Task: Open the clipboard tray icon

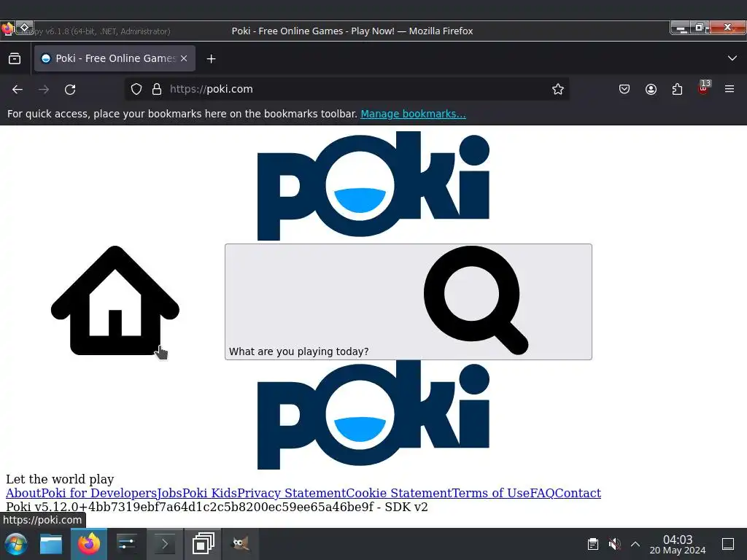Action: click(x=592, y=544)
